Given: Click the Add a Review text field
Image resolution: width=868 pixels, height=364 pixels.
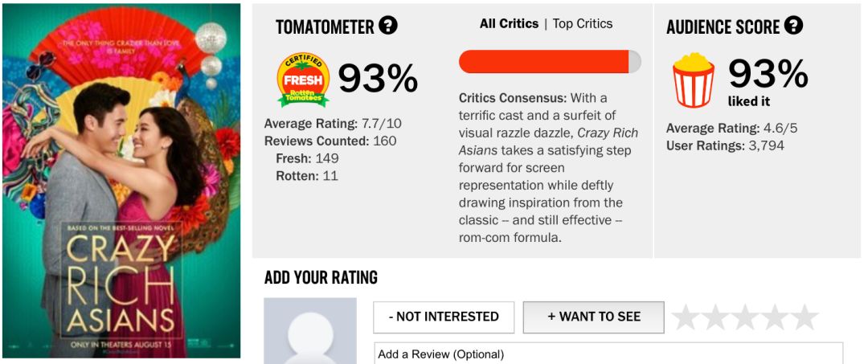Looking at the screenshot, I should click(x=608, y=354).
